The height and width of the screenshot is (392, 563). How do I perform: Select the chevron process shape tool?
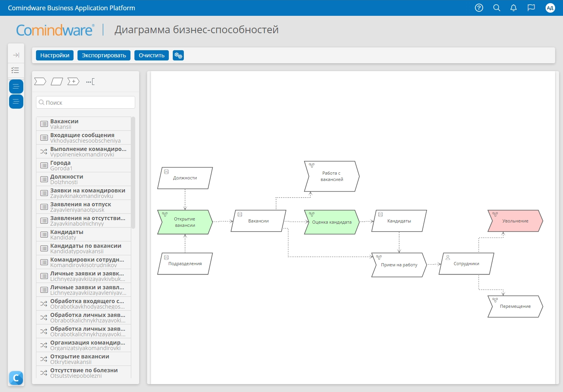(40, 81)
